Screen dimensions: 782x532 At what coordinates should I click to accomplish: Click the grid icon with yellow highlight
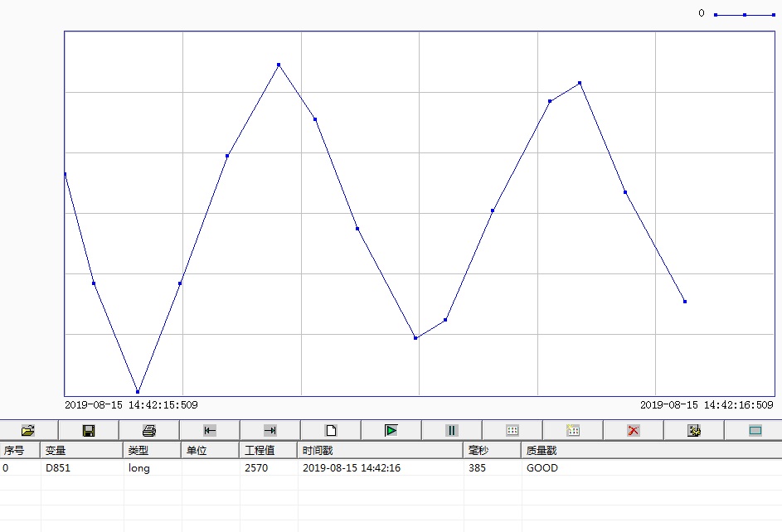tap(573, 430)
